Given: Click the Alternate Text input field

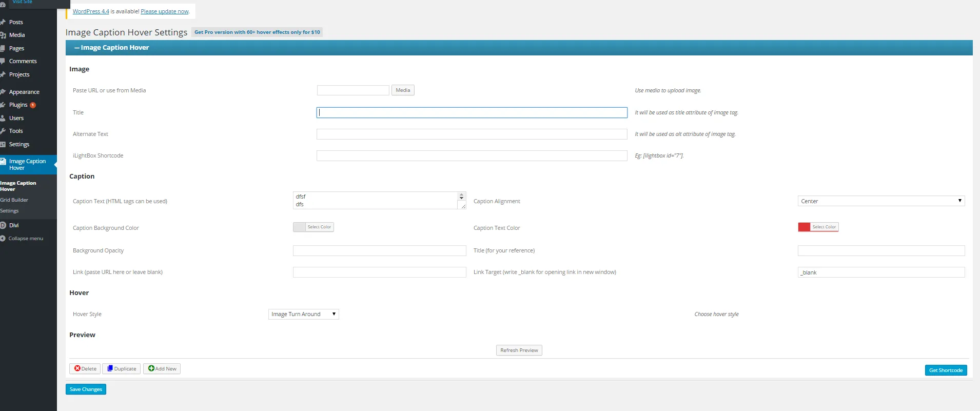Looking at the screenshot, I should point(472,134).
